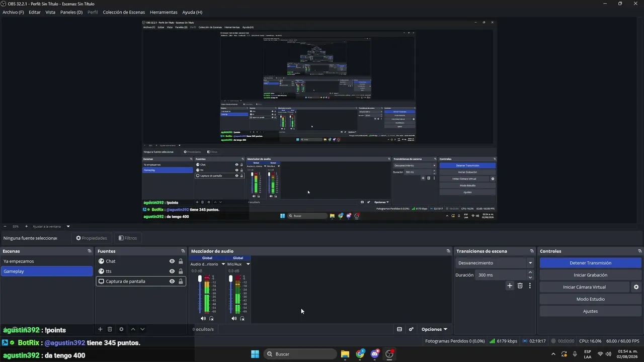Open Ajustes from the Controles panel

(591, 311)
